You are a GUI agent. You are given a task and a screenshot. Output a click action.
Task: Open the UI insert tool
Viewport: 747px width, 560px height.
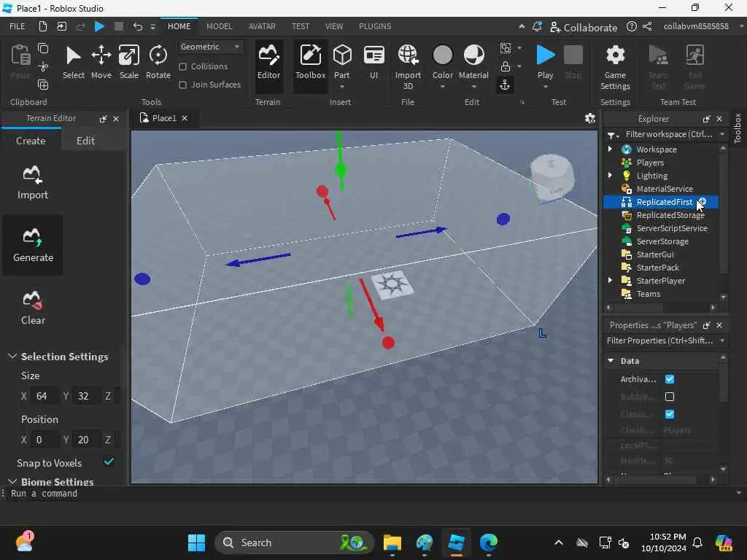click(x=373, y=63)
